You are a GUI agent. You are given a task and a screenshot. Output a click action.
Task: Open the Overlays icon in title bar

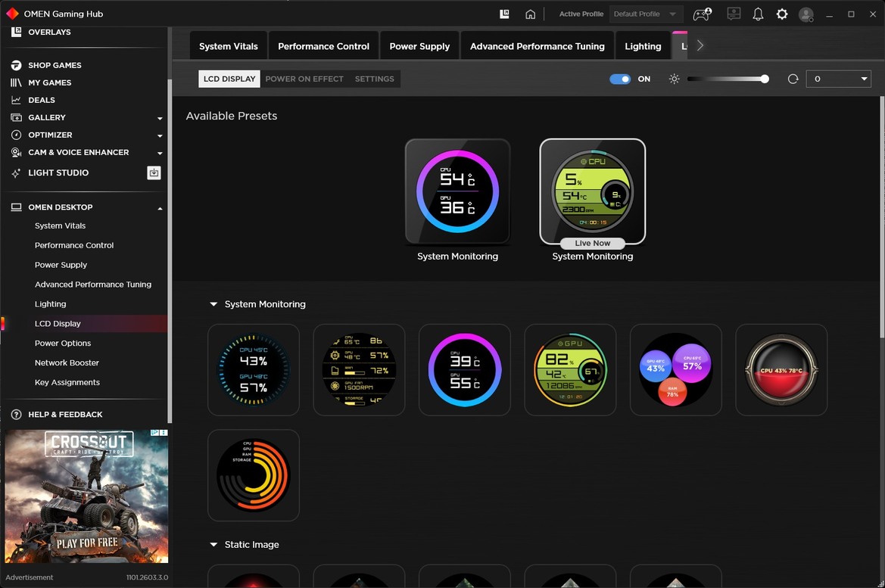point(504,14)
